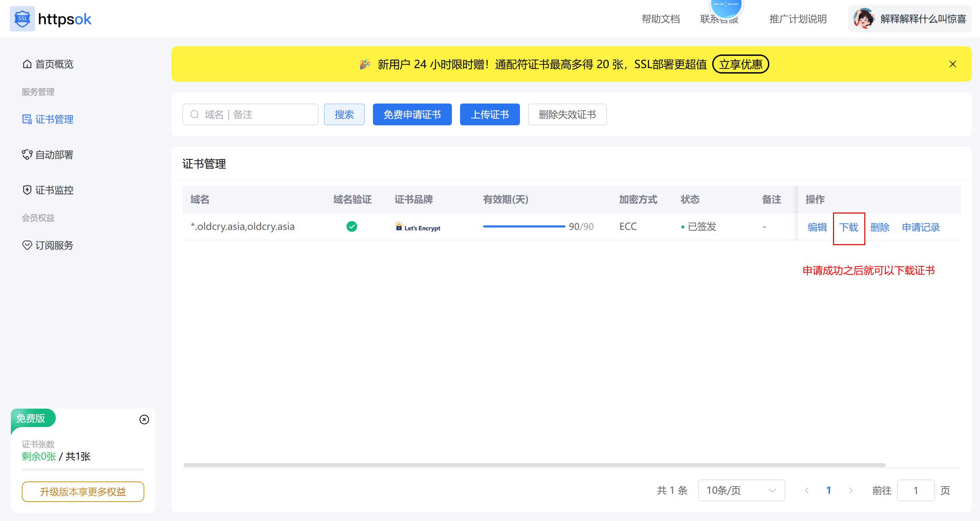Click the party popper icon in the banner
Image resolution: width=980 pixels, height=521 pixels.
pos(364,64)
